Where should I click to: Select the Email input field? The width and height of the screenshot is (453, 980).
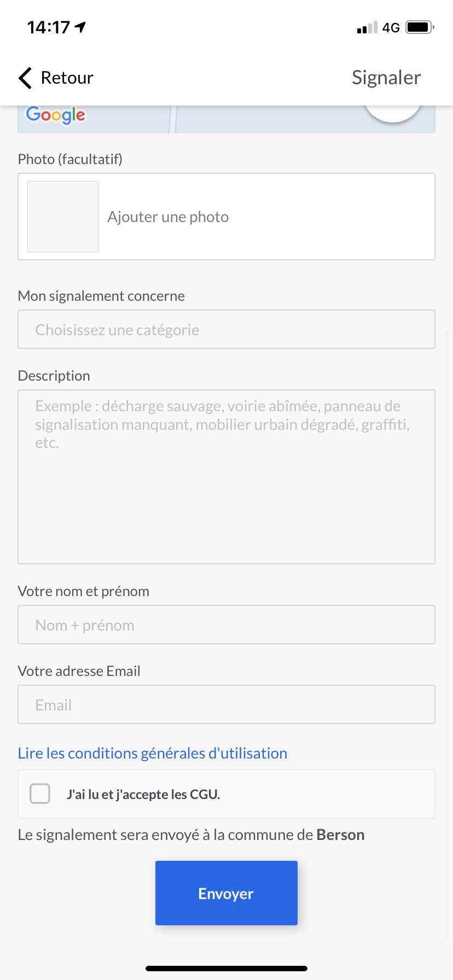tap(226, 704)
